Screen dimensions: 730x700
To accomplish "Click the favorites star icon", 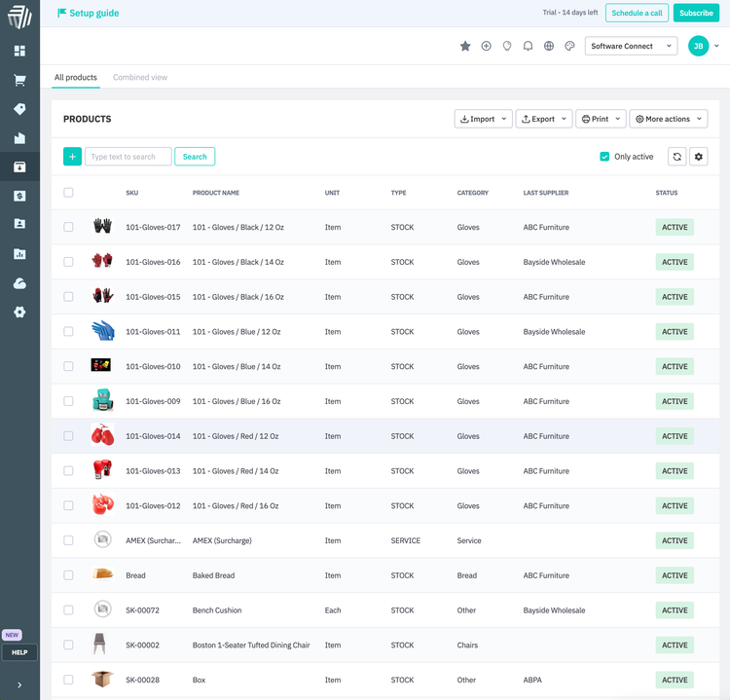I will click(465, 46).
